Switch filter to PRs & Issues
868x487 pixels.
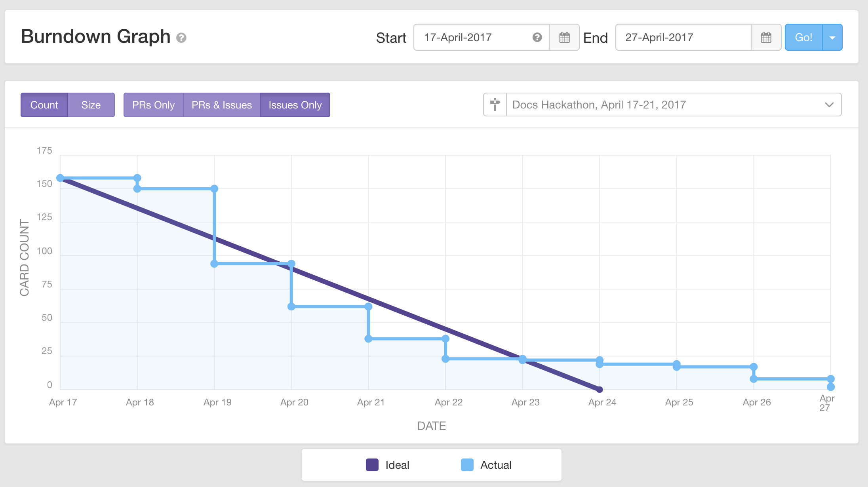221,105
